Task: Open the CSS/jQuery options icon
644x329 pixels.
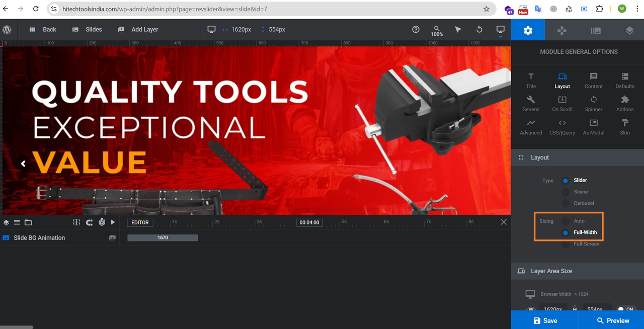Action: pyautogui.click(x=562, y=127)
